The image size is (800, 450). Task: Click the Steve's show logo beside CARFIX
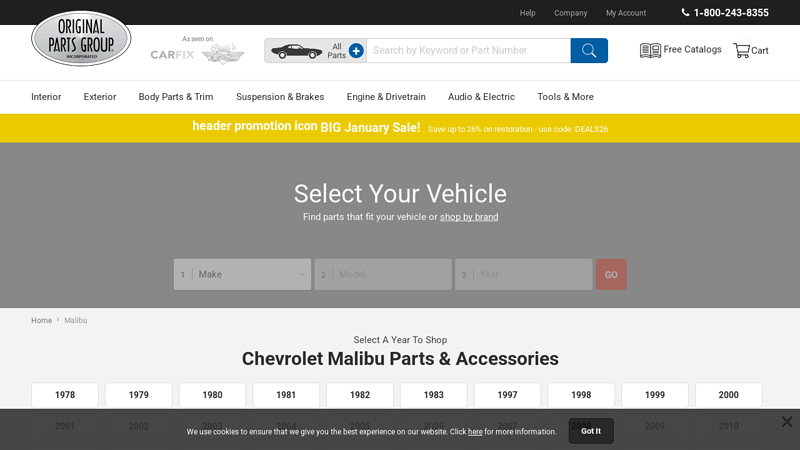223,54
